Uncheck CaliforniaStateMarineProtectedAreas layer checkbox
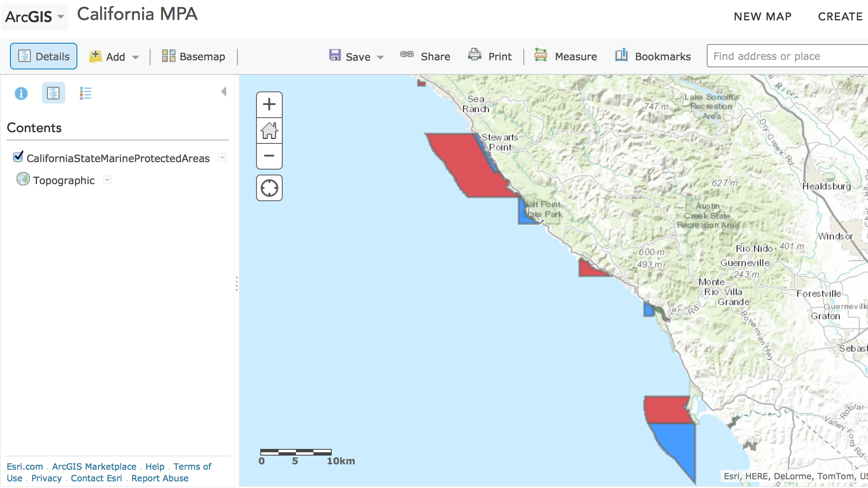This screenshot has height=488, width=868. point(18,157)
